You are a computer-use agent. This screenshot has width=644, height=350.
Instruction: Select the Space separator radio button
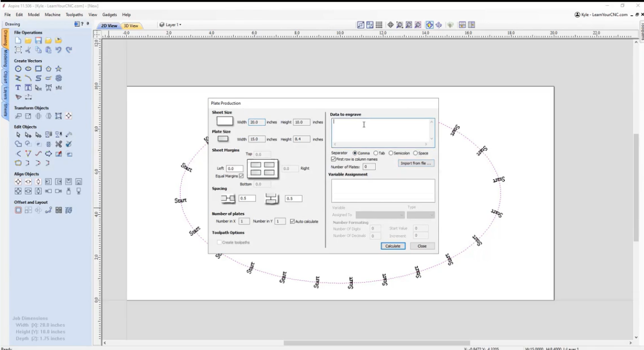(415, 153)
